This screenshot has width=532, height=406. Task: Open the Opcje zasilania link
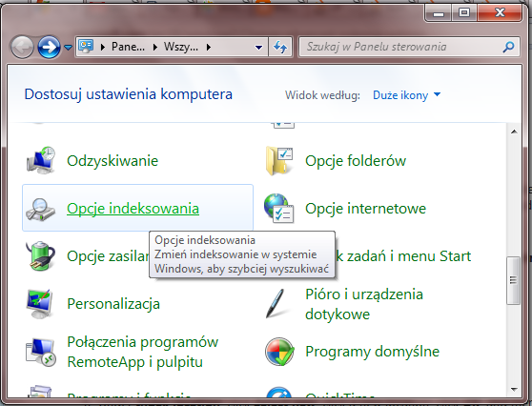point(108,256)
